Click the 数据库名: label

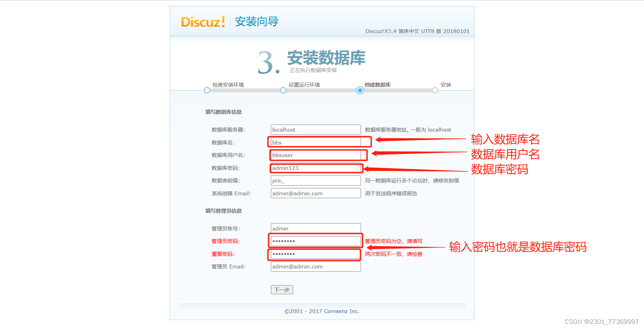(x=223, y=142)
